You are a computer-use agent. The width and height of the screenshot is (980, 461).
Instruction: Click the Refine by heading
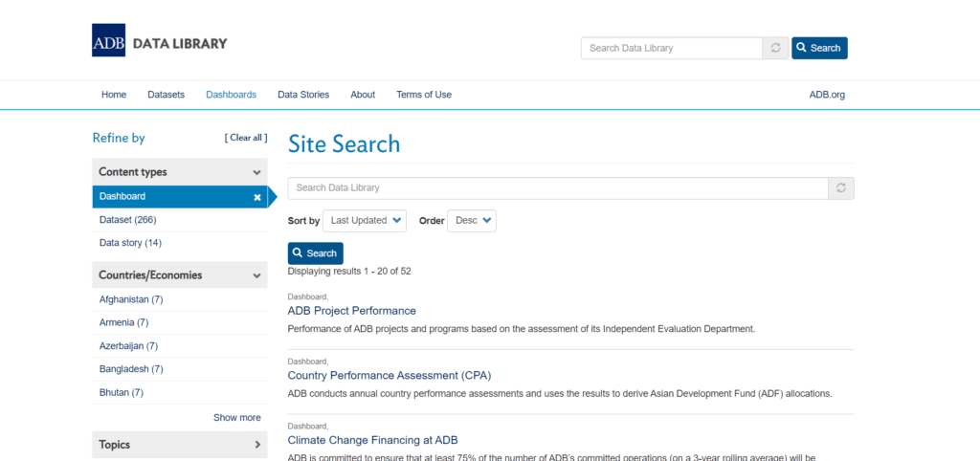[119, 138]
